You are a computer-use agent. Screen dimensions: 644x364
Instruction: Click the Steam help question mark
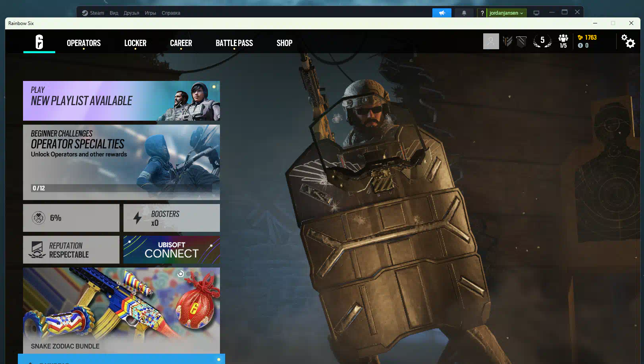[x=482, y=13]
